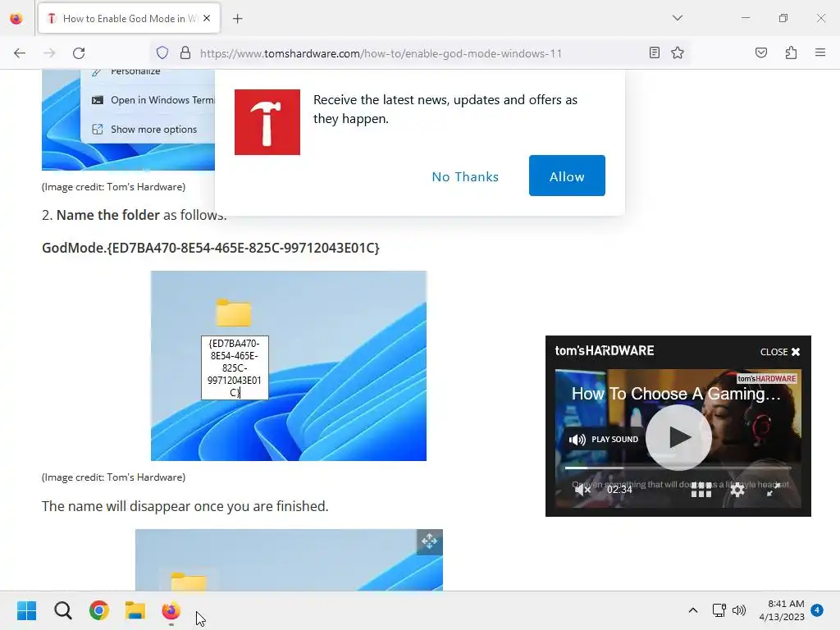Image resolution: width=840 pixels, height=630 pixels.
Task: Bookmark this page with the star icon
Action: (678, 52)
